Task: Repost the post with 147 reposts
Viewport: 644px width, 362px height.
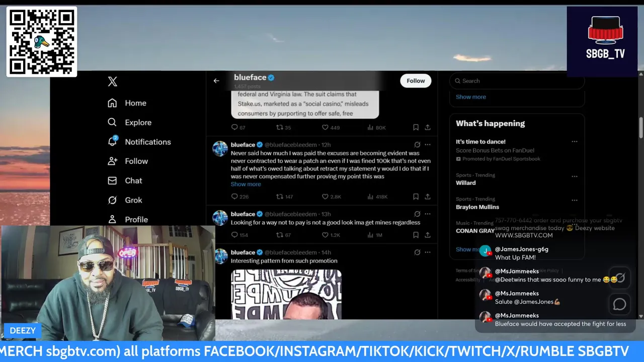Action: tap(285, 197)
